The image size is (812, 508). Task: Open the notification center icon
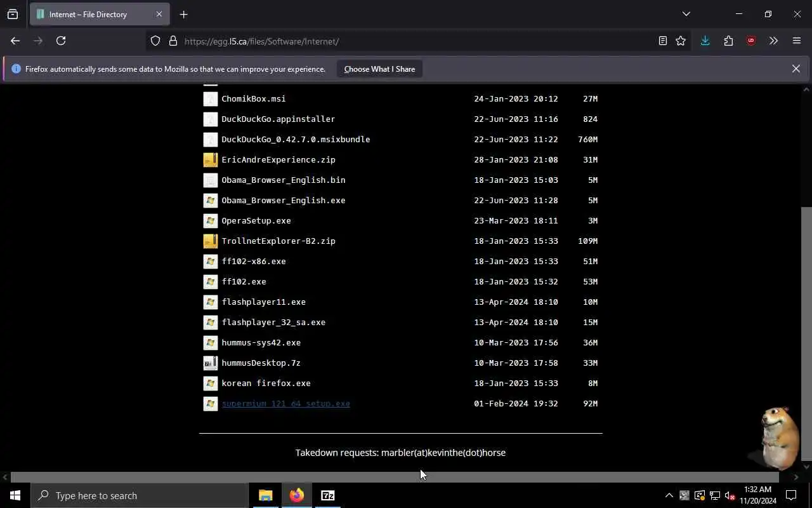coord(791,495)
